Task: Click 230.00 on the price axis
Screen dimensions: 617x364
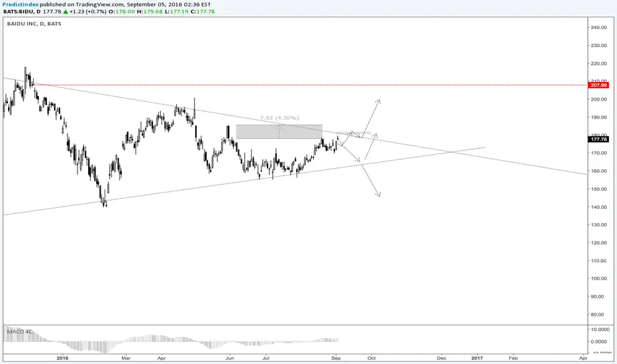Action: point(598,46)
